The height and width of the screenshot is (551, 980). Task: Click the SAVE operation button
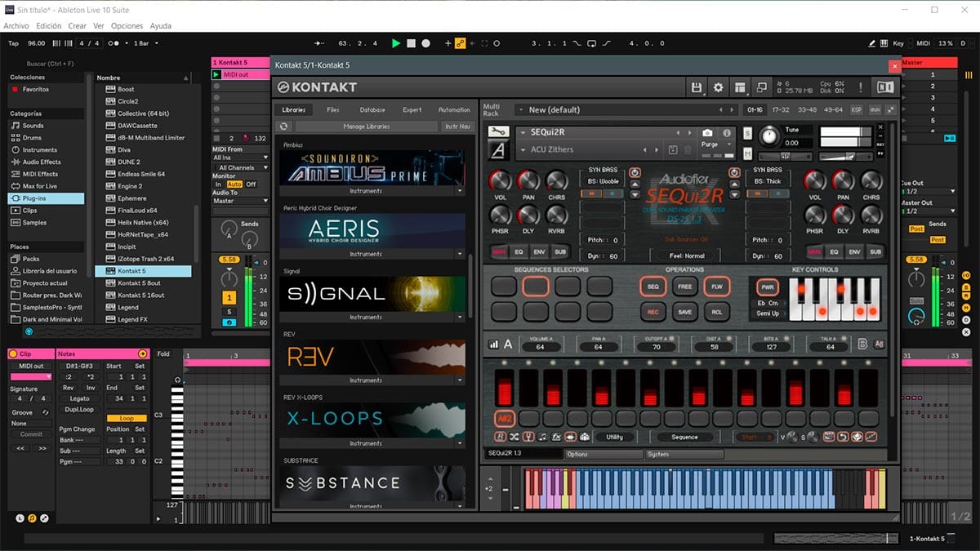684,312
